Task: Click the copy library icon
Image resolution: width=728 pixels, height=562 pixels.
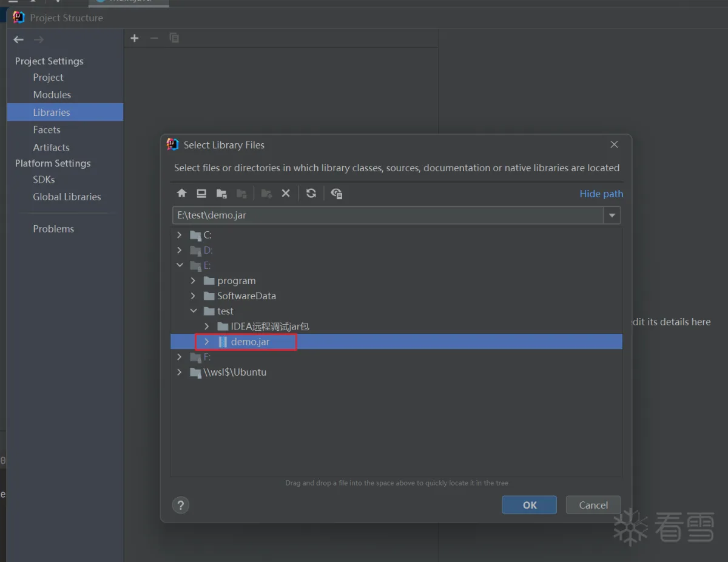Action: (174, 38)
